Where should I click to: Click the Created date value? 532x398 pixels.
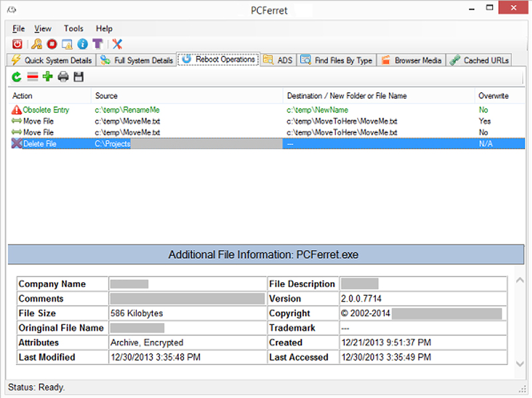click(x=386, y=343)
